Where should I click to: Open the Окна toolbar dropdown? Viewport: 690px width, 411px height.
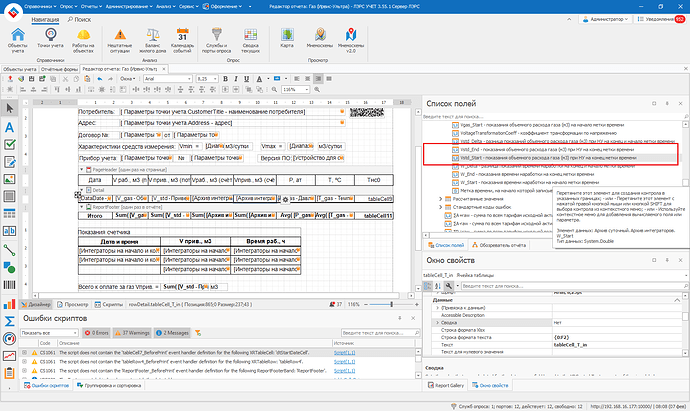128,79
